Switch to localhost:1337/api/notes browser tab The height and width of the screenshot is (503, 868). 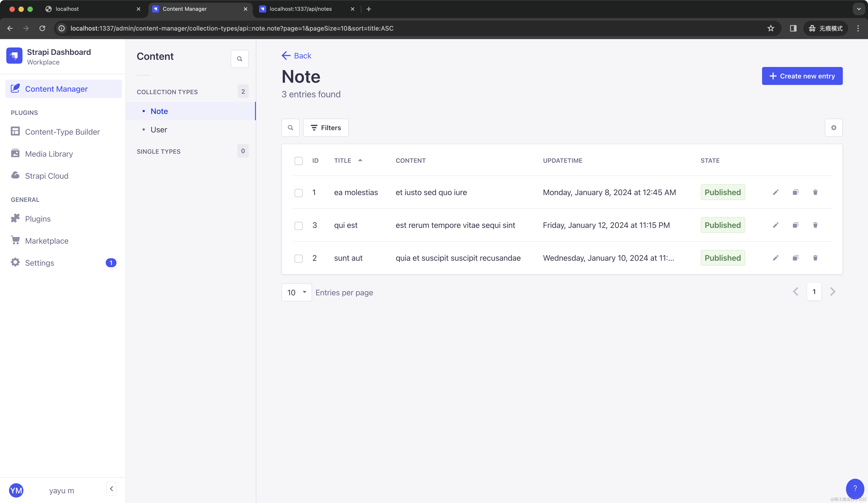tap(300, 9)
